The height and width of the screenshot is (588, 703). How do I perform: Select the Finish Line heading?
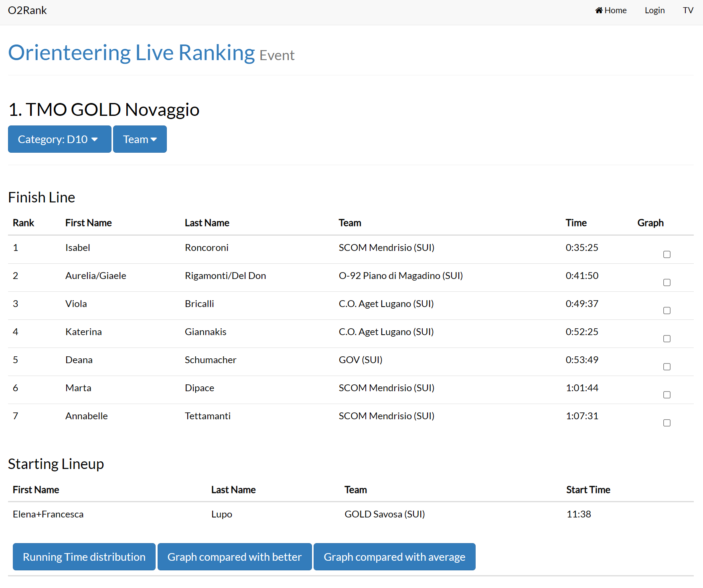point(42,198)
